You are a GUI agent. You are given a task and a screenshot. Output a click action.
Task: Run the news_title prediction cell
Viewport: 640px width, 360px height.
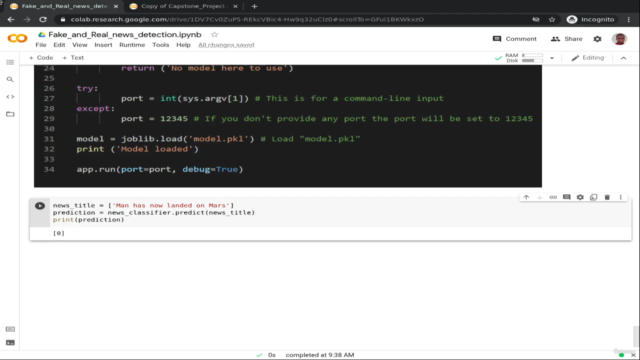(40, 206)
